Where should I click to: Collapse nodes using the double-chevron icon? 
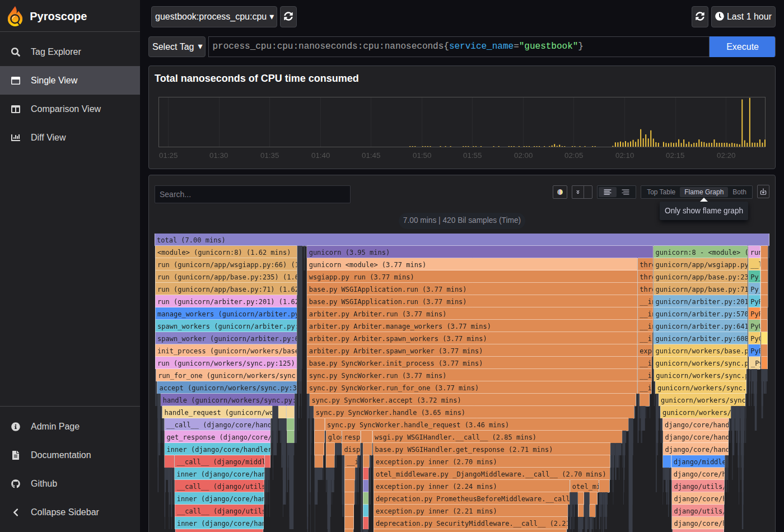[x=578, y=192]
